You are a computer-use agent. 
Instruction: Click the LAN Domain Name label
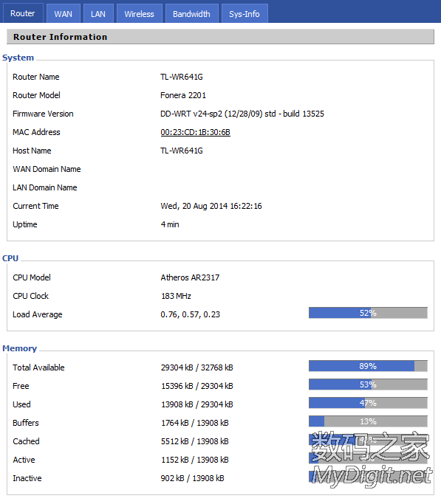click(x=45, y=187)
